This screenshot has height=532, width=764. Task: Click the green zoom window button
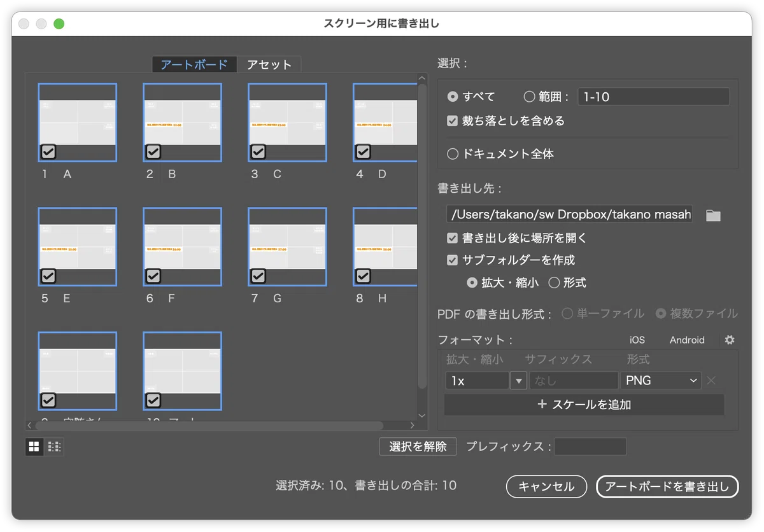click(59, 24)
